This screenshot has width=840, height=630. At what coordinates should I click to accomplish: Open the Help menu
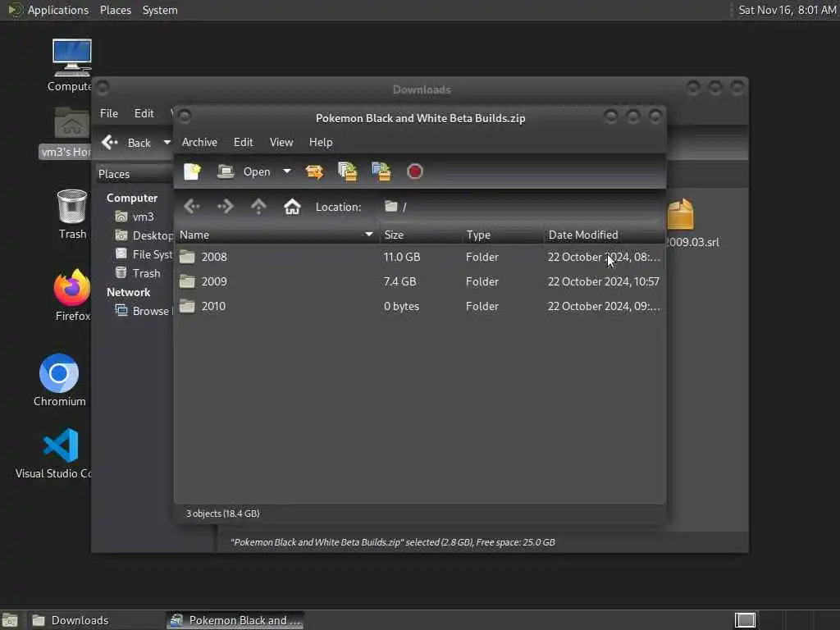pyautogui.click(x=321, y=142)
